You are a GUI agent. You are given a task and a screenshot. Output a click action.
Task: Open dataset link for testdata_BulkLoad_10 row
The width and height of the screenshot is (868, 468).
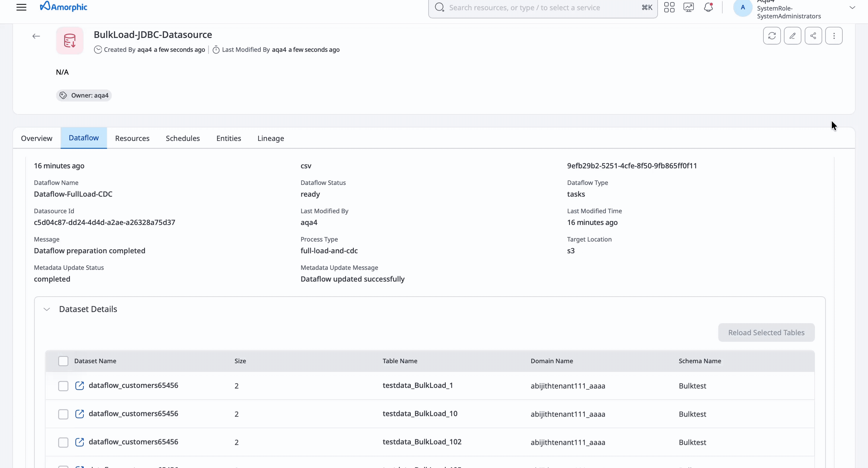80,414
